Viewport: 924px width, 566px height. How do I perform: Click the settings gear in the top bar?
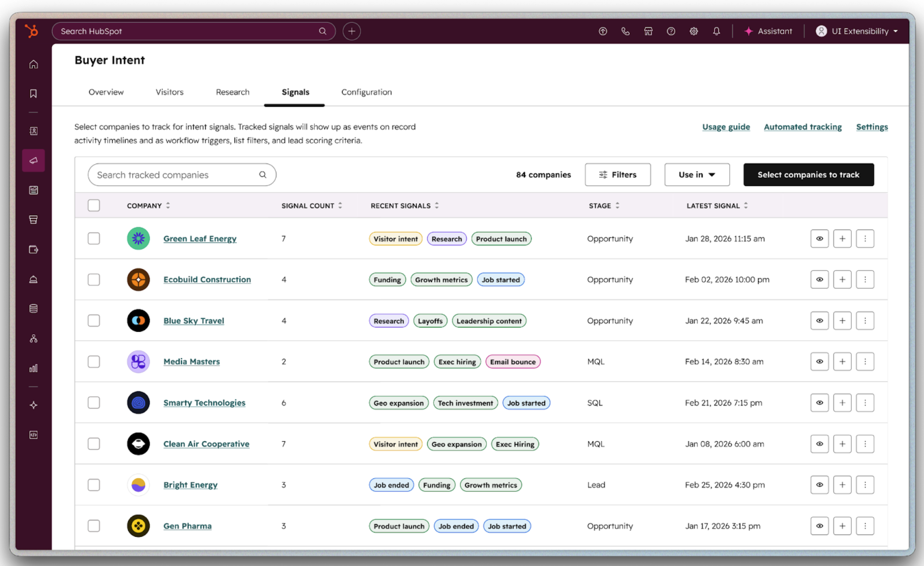pyautogui.click(x=694, y=31)
